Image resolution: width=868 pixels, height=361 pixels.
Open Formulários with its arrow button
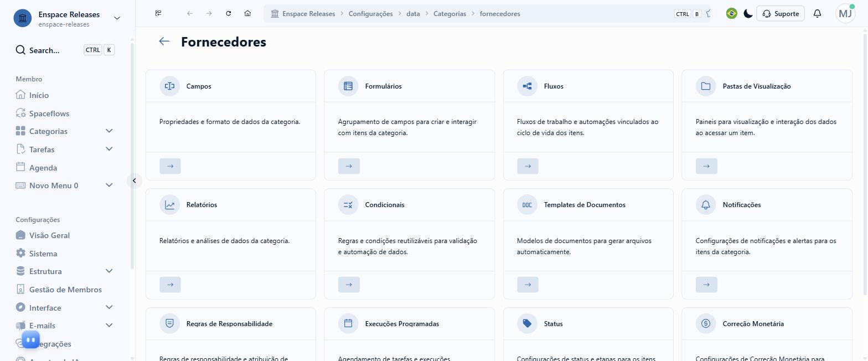[349, 166]
